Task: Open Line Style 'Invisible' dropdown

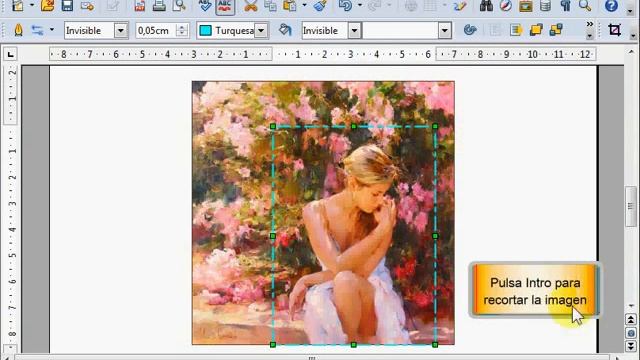Action: tap(121, 31)
